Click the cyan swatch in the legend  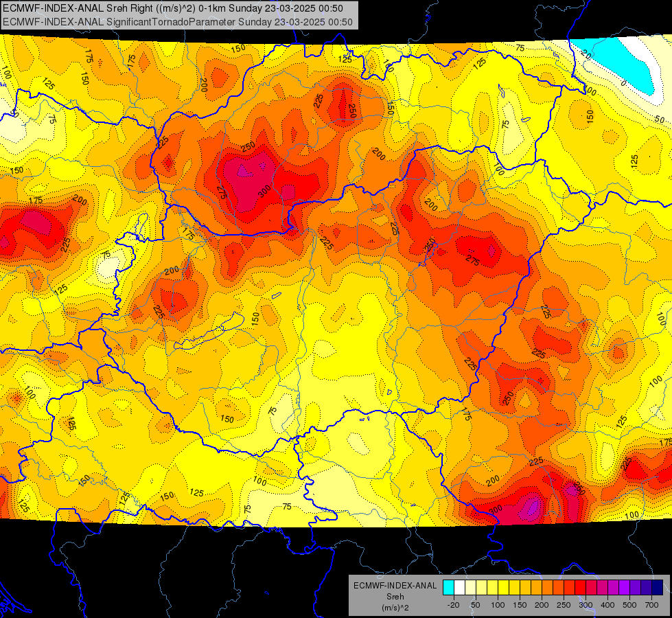pos(448,587)
